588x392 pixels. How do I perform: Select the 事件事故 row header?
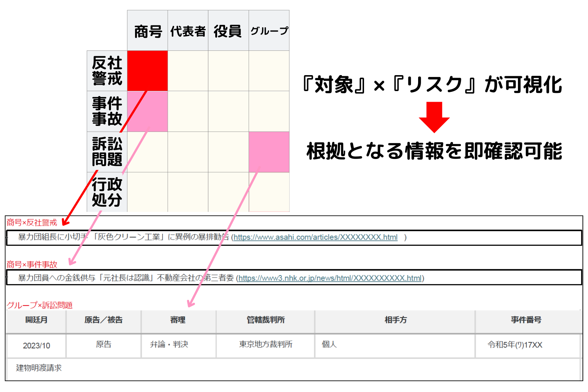[x=107, y=111]
